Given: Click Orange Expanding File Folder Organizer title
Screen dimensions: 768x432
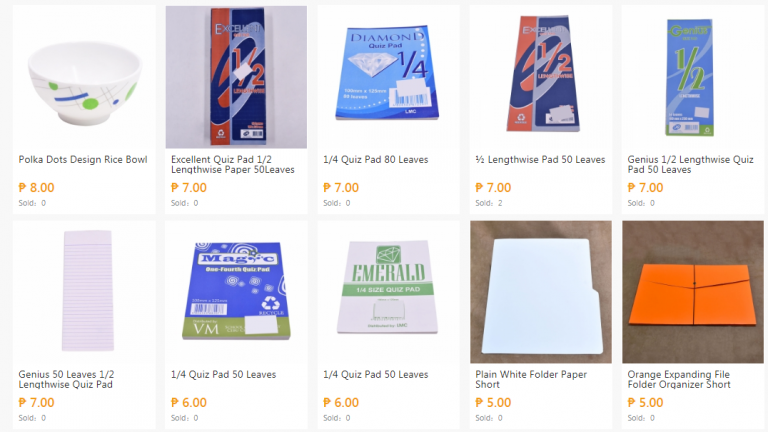Looking at the screenshot, I should (679, 380).
